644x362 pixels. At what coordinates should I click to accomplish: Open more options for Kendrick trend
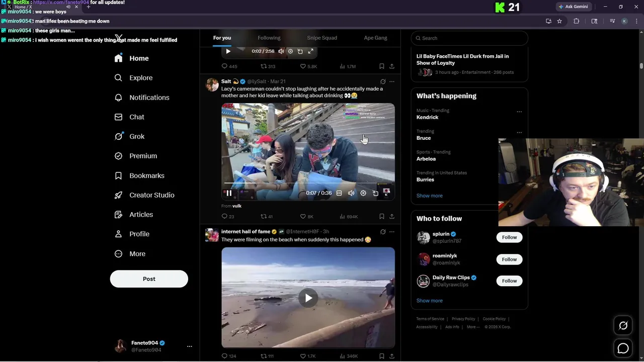(x=519, y=112)
